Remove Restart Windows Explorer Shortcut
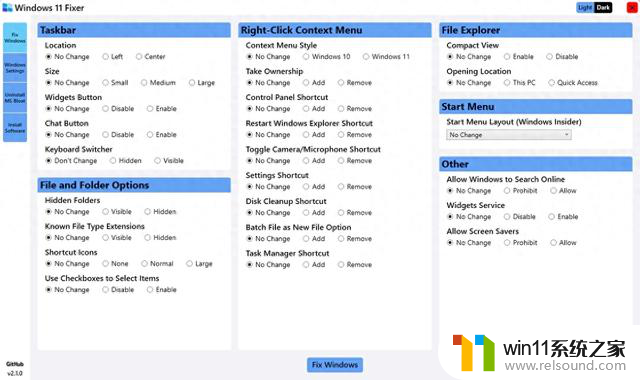The width and height of the screenshot is (640, 380). pos(355,134)
